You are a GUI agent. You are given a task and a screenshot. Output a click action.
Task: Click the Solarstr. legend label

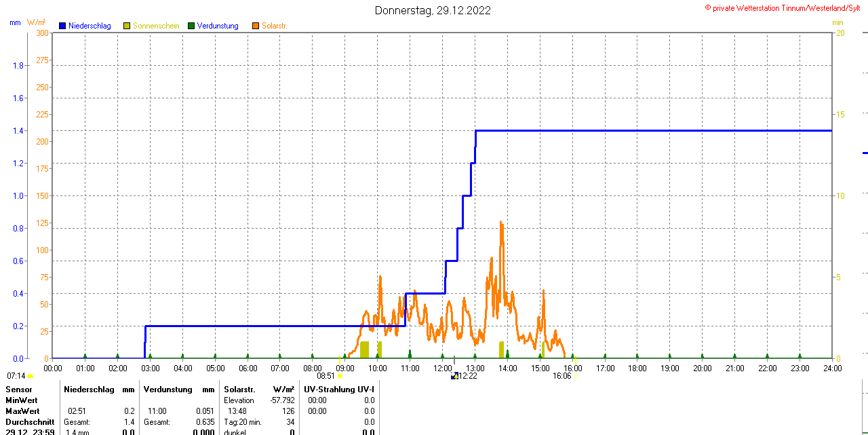coord(275,26)
